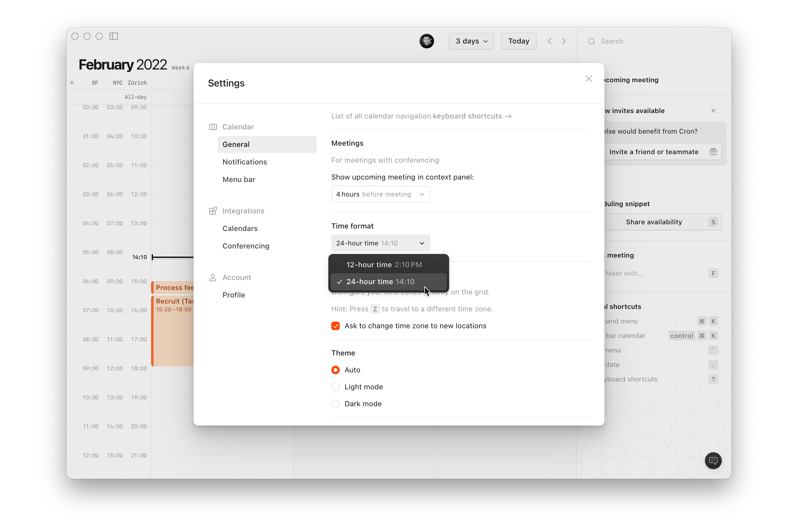Open the user avatar profile picture
Image resolution: width=798 pixels, height=532 pixels.
tap(427, 41)
